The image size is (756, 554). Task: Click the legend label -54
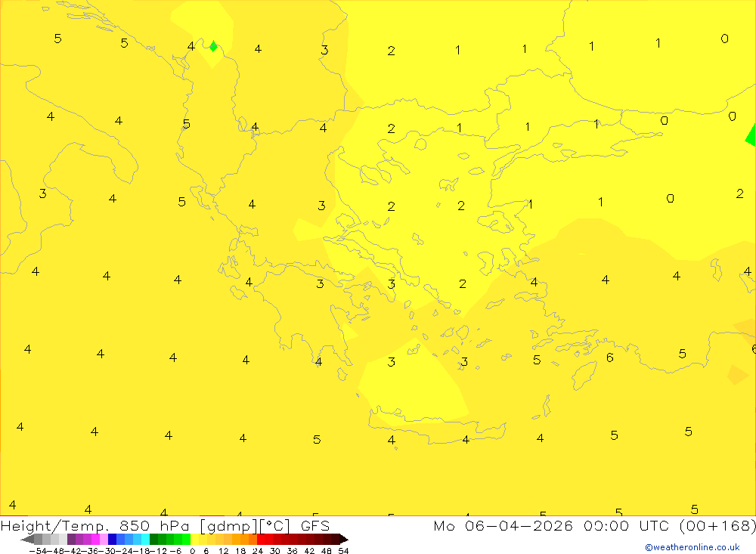(38, 551)
